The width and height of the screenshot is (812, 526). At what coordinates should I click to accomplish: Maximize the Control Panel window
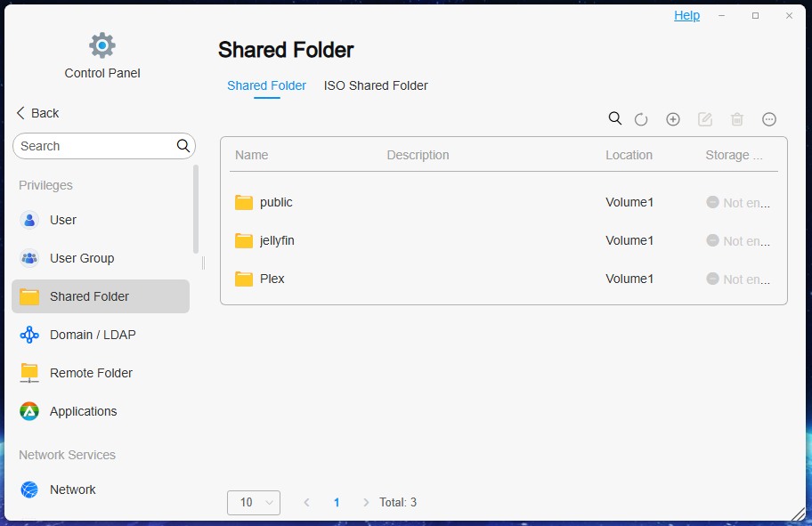click(x=755, y=16)
